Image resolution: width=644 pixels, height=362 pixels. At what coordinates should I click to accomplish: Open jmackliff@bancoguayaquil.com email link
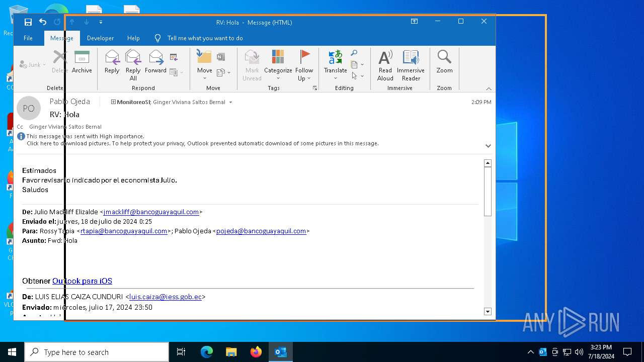pos(151,212)
